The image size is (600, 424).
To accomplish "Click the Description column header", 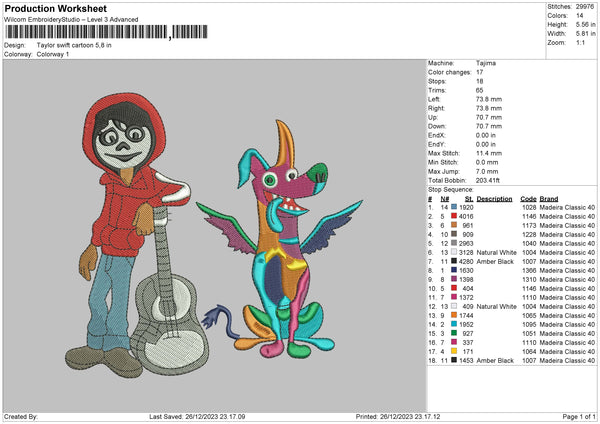I will coord(494,199).
